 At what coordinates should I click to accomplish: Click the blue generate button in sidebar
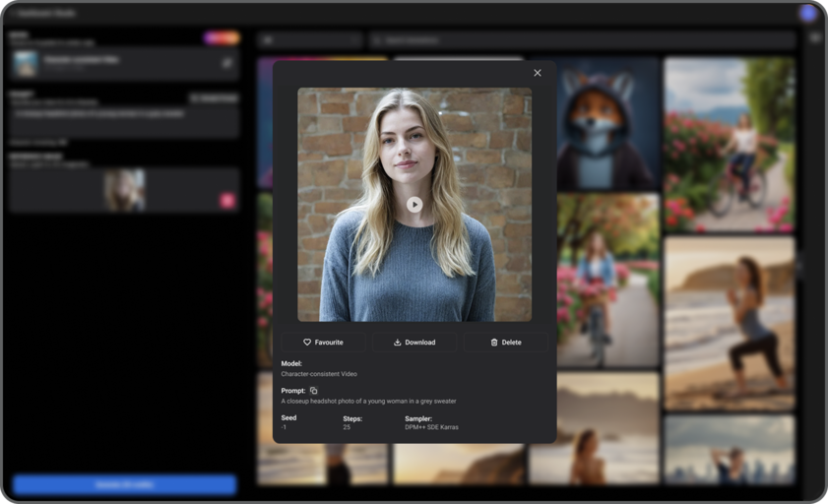point(124,484)
